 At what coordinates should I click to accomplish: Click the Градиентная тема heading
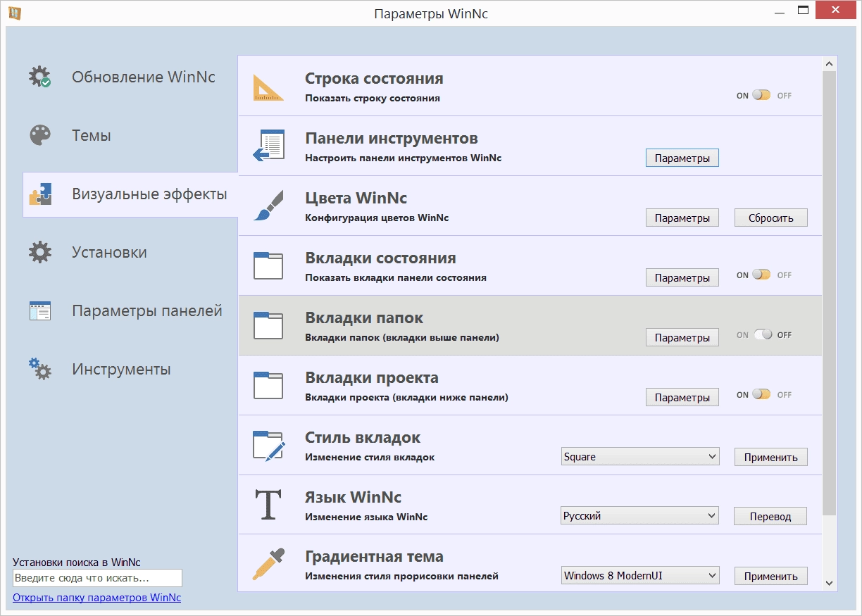[374, 556]
